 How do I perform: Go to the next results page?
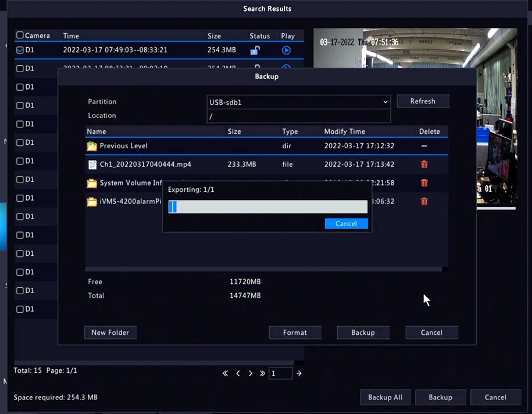pos(251,373)
